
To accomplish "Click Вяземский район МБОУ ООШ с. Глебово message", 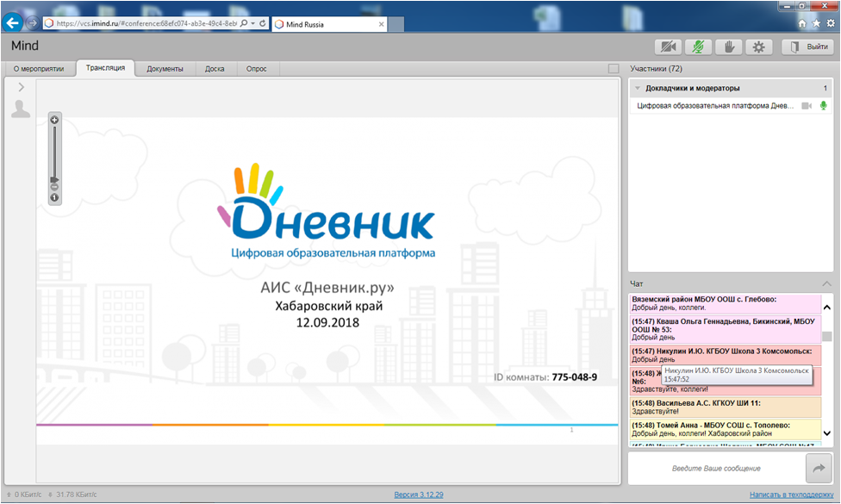I will tap(726, 303).
